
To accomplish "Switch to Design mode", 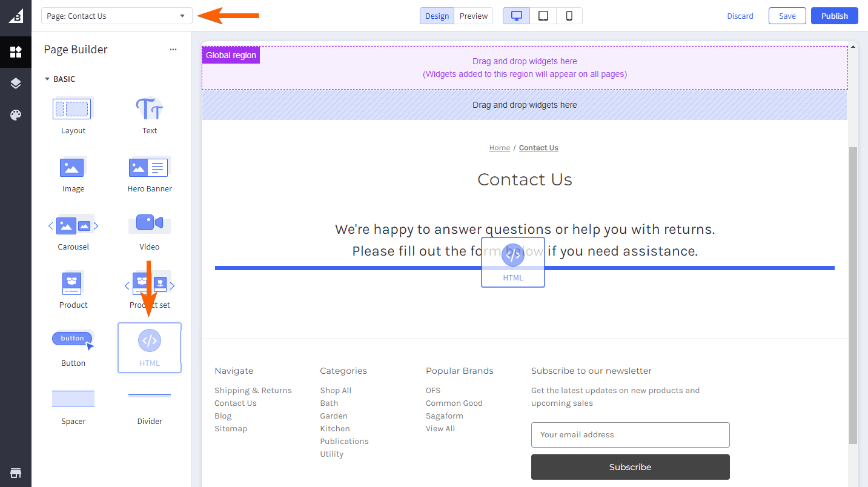I will pyautogui.click(x=437, y=16).
